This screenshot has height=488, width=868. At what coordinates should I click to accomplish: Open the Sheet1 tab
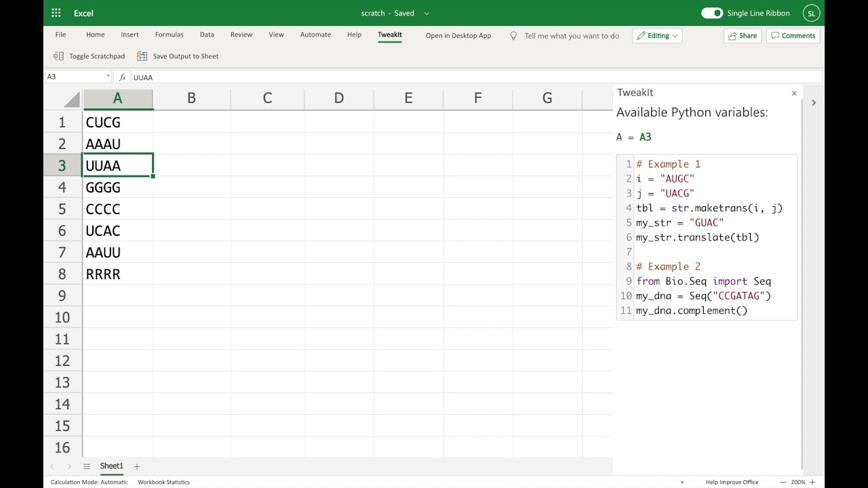coord(112,466)
